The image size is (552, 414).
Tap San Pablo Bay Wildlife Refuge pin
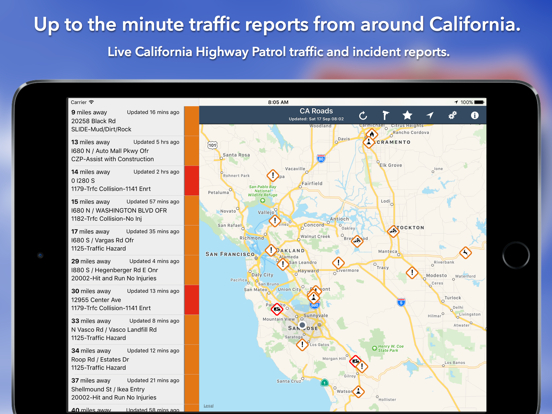(262, 200)
